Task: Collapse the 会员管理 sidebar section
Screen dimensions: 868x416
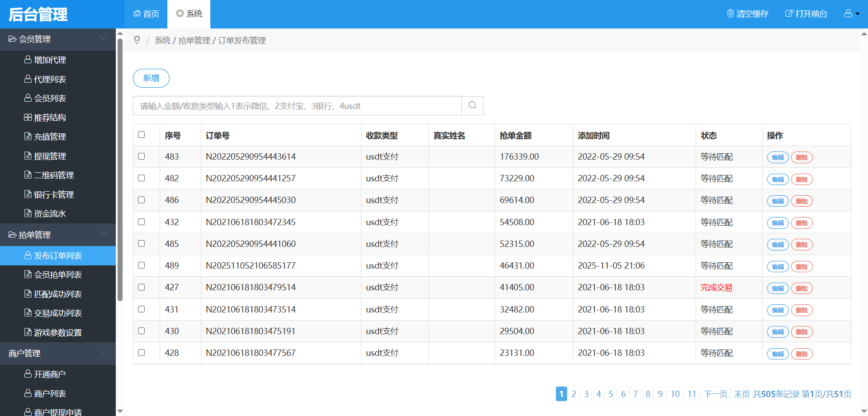Action: coord(103,39)
